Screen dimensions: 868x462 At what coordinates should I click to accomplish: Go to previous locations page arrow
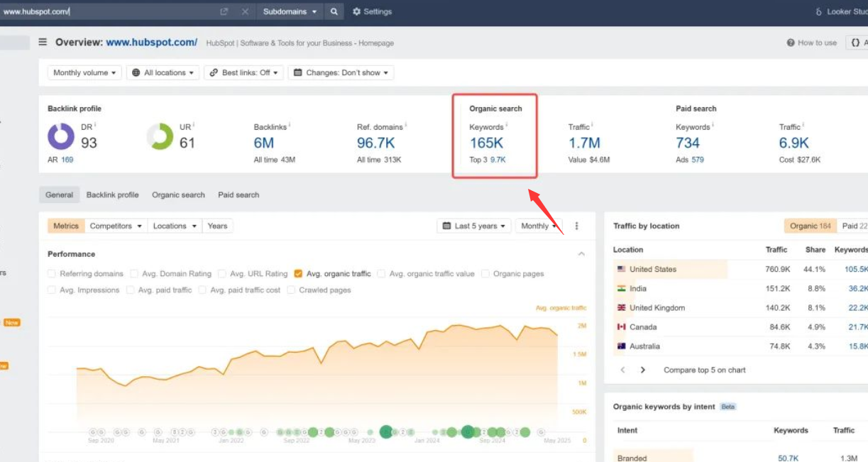point(622,370)
